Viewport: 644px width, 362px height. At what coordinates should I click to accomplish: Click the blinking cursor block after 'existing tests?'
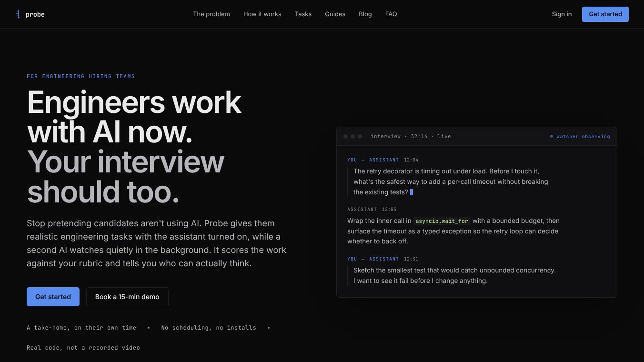(x=412, y=192)
